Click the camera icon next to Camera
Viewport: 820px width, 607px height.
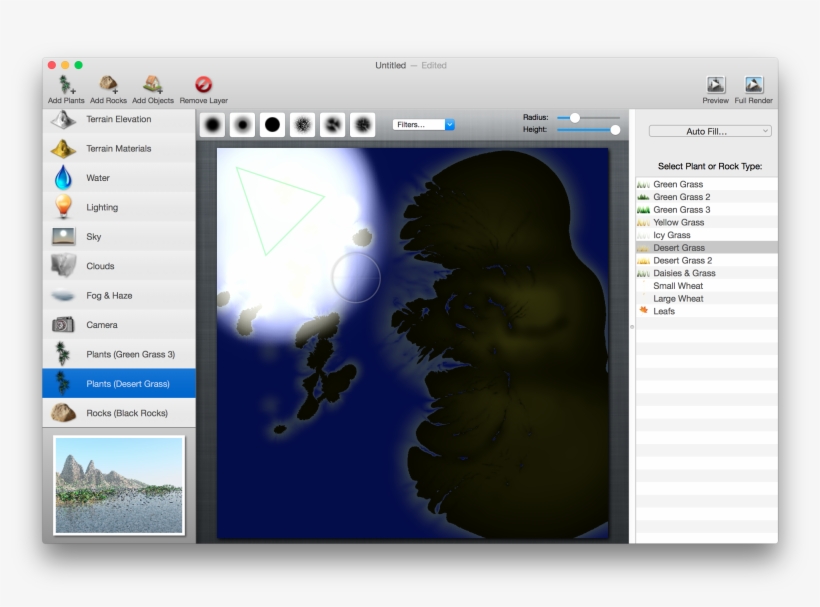tap(63, 324)
